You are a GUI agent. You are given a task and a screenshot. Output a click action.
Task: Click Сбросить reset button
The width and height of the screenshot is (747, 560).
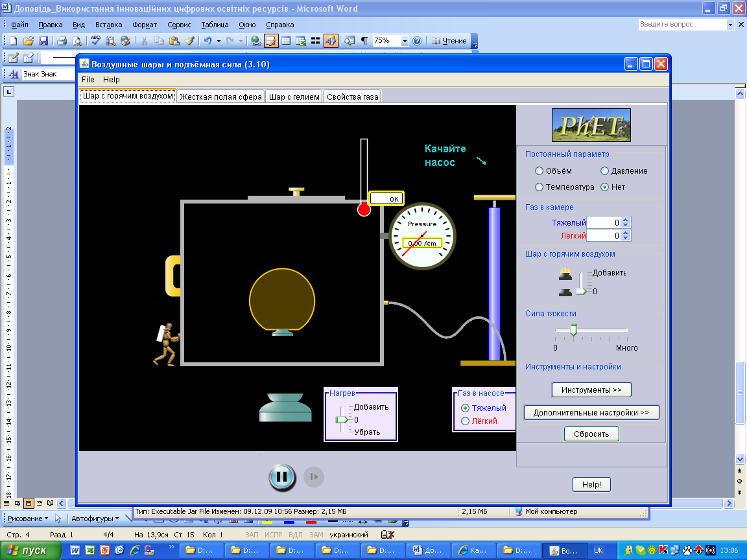pos(591,434)
